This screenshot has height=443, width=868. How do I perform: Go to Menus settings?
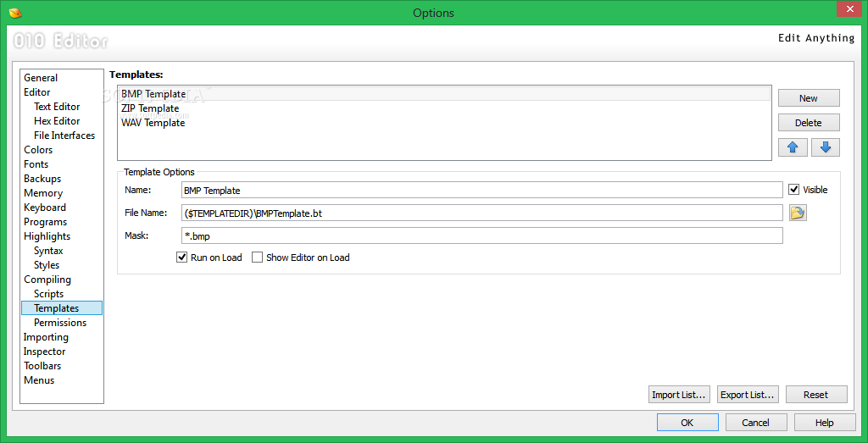39,380
